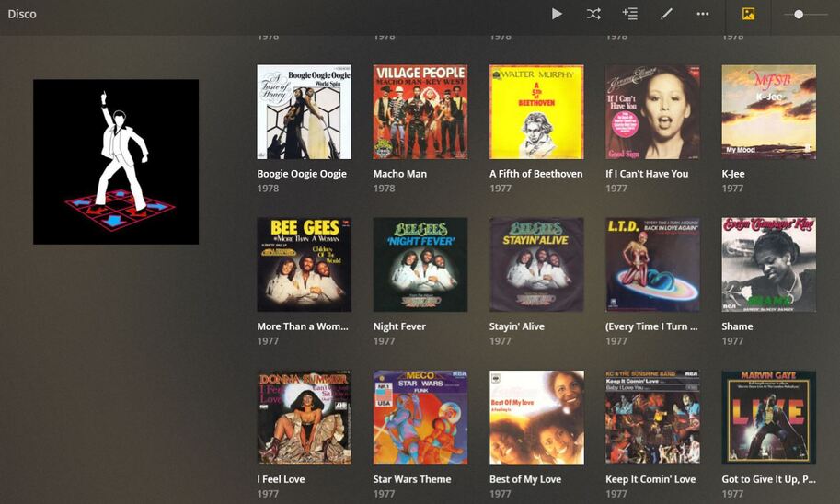Click the (Every Time I Turn ... title
The width and height of the screenshot is (840, 504).
(651, 326)
